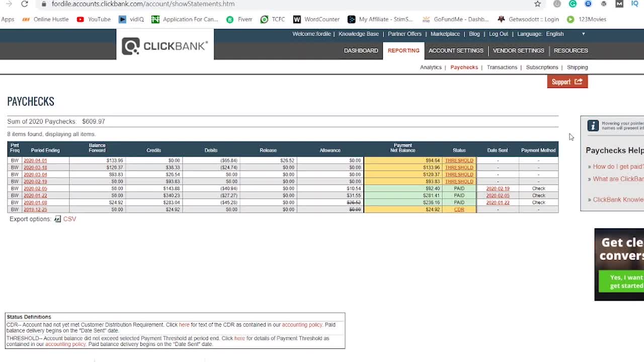The height and width of the screenshot is (362, 644).
Task: Open 'here' link for CDR text
Action: click(184, 325)
